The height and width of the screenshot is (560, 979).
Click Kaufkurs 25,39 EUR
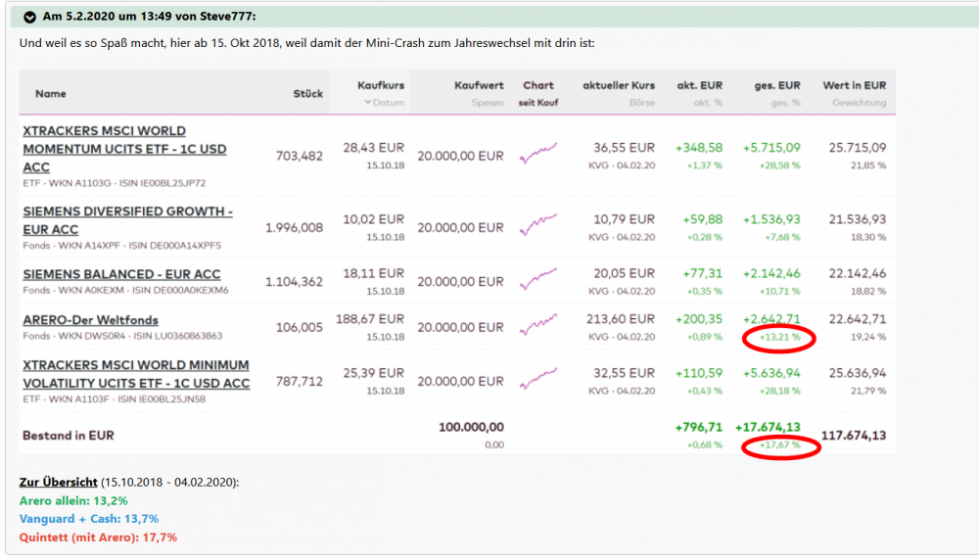[373, 373]
